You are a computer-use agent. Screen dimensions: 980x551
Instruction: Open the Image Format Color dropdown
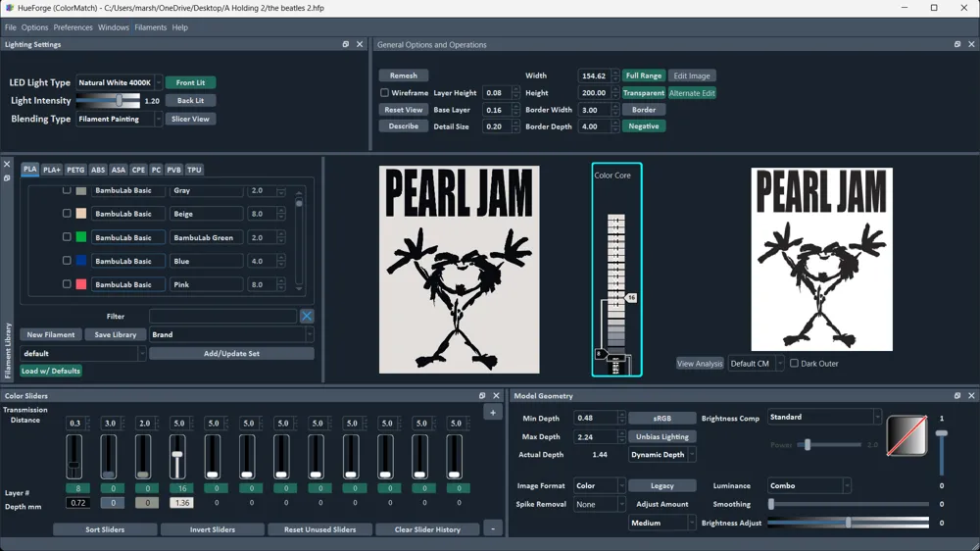coord(599,485)
